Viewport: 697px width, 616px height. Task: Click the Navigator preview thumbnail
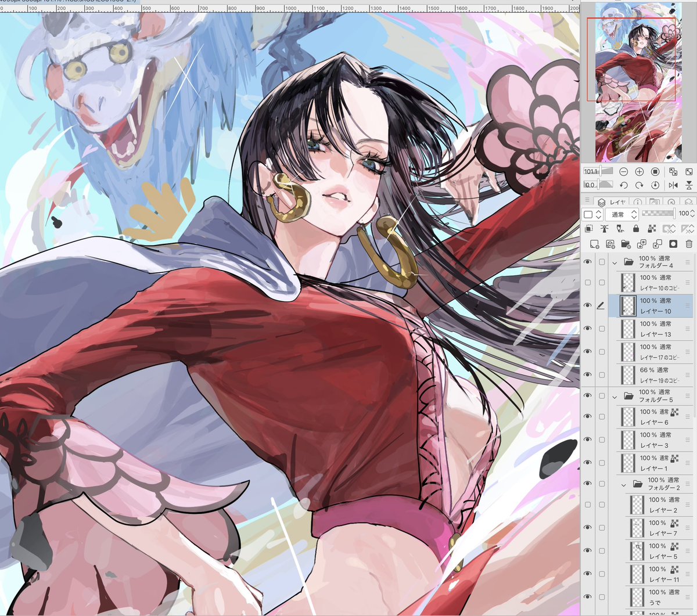coord(638,82)
